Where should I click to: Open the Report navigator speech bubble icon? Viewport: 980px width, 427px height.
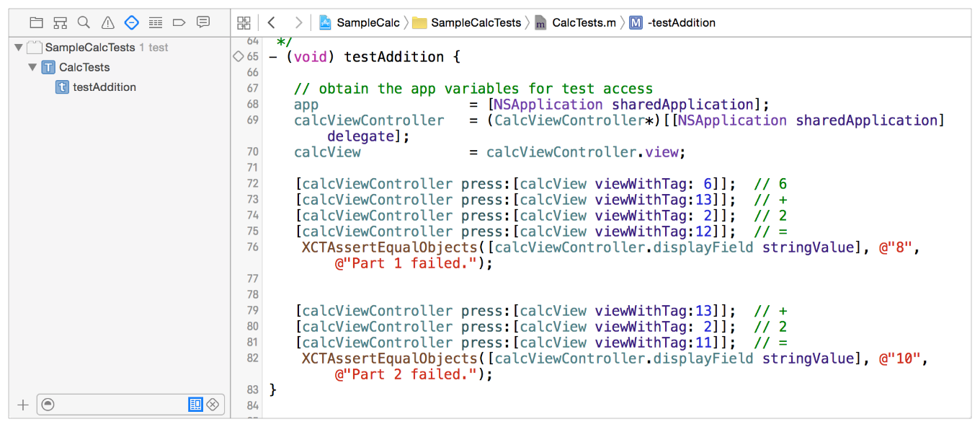[x=203, y=22]
